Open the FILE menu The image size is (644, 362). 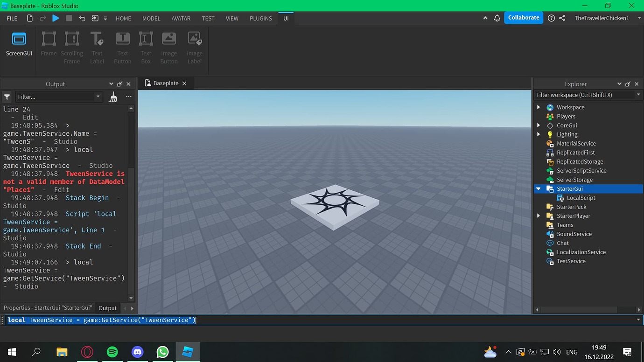pyautogui.click(x=12, y=19)
